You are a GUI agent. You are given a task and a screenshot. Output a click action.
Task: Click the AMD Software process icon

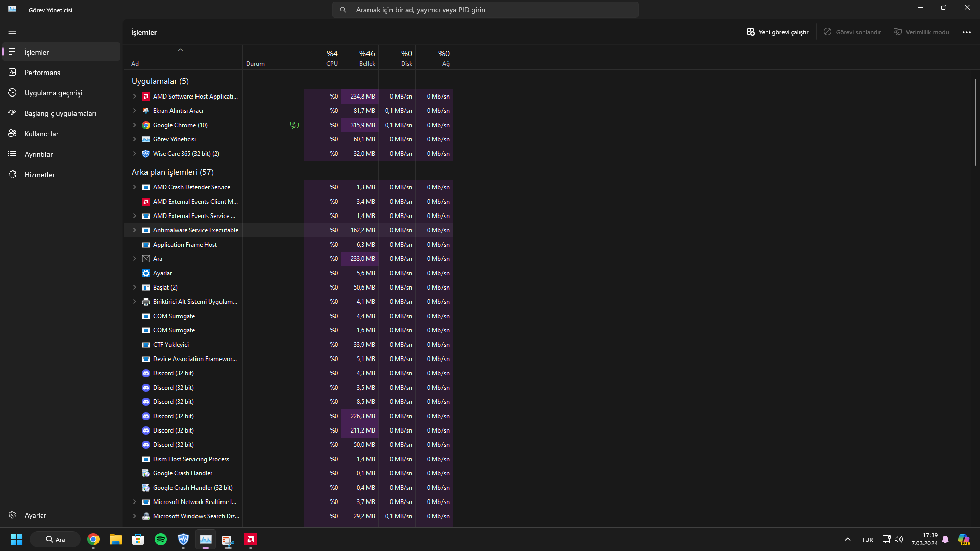pyautogui.click(x=146, y=97)
